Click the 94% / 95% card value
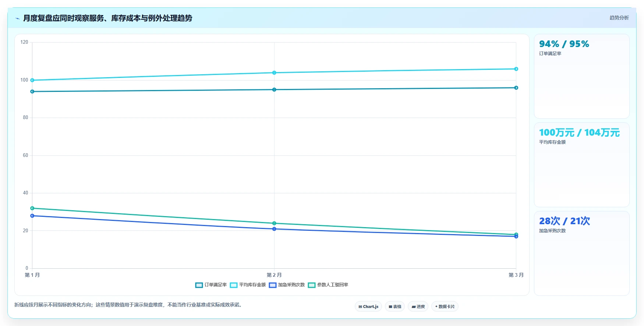Viewport: 644px width, 326px height. coord(564,44)
